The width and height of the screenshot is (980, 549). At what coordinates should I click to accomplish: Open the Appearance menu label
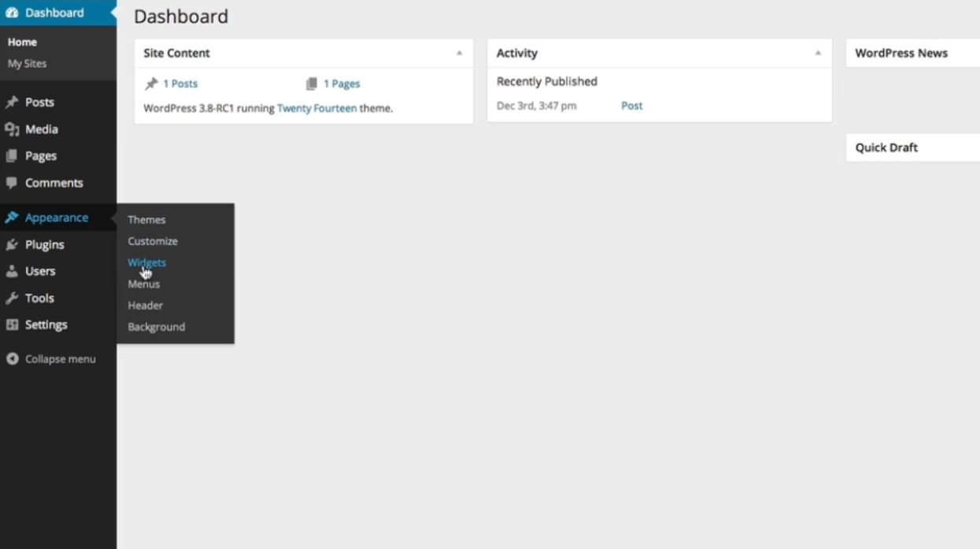pos(57,217)
